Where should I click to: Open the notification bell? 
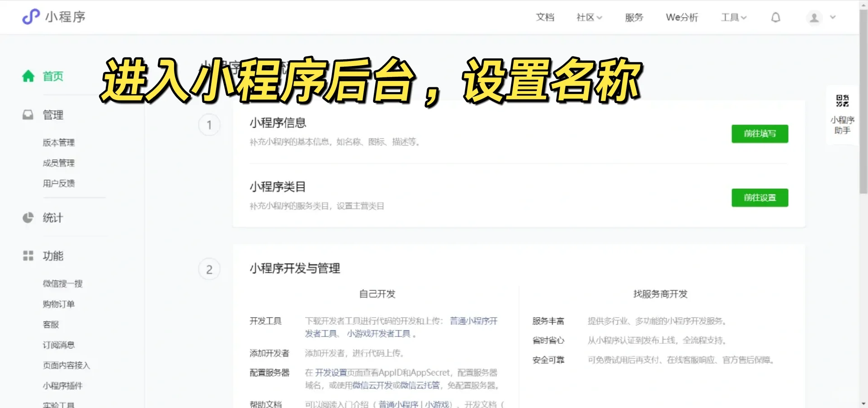pos(775,18)
